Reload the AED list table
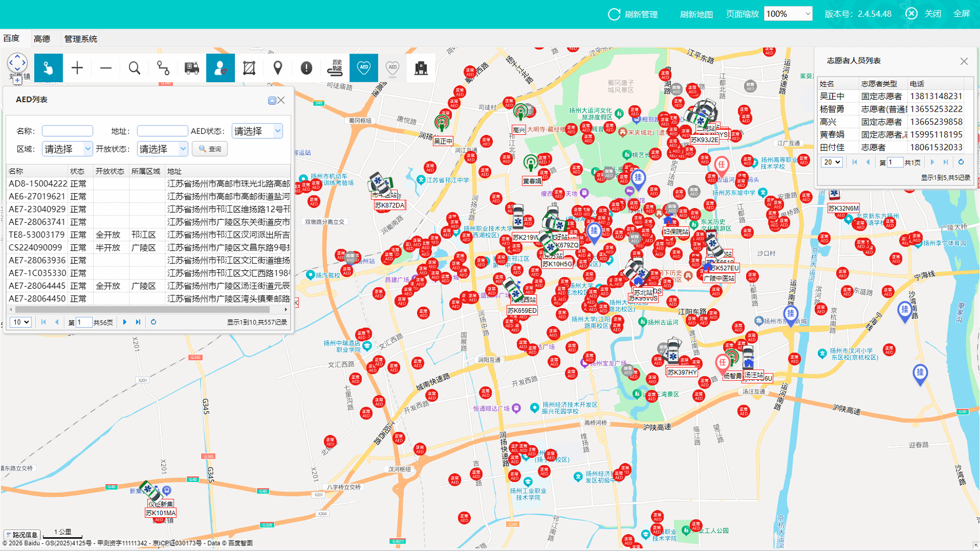Image resolution: width=980 pixels, height=551 pixels. (153, 322)
